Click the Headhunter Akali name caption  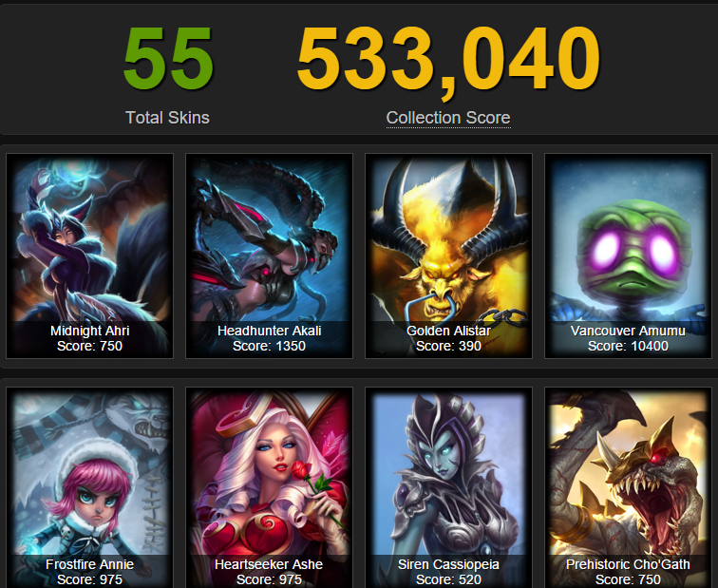click(270, 331)
